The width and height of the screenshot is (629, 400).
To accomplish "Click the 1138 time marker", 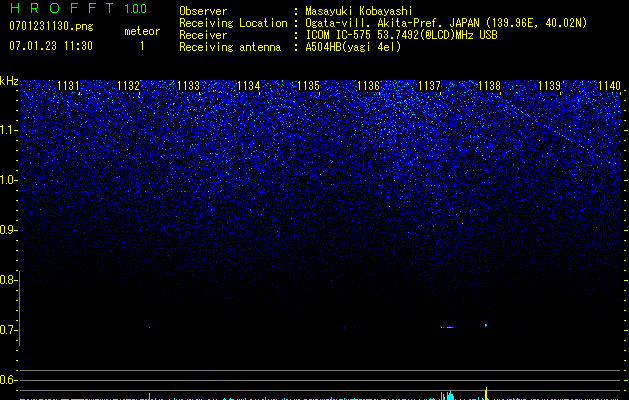I will (x=489, y=86).
